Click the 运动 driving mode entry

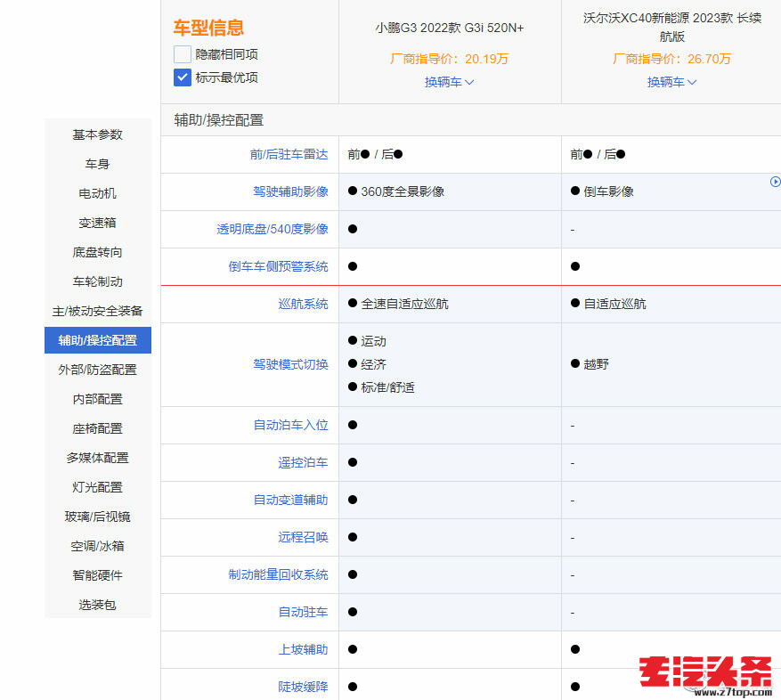coord(368,341)
